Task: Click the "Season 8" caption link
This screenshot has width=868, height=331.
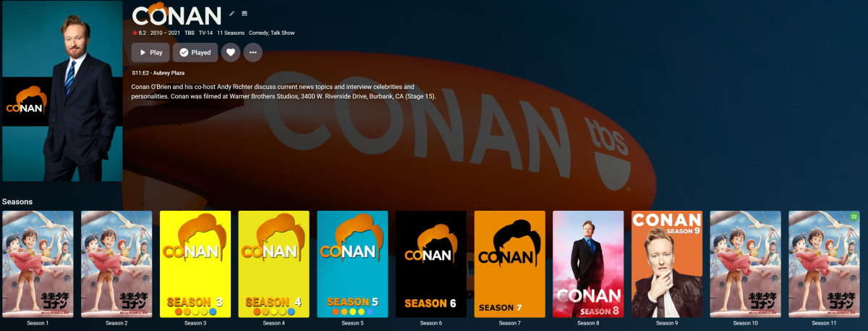Action: (x=588, y=323)
